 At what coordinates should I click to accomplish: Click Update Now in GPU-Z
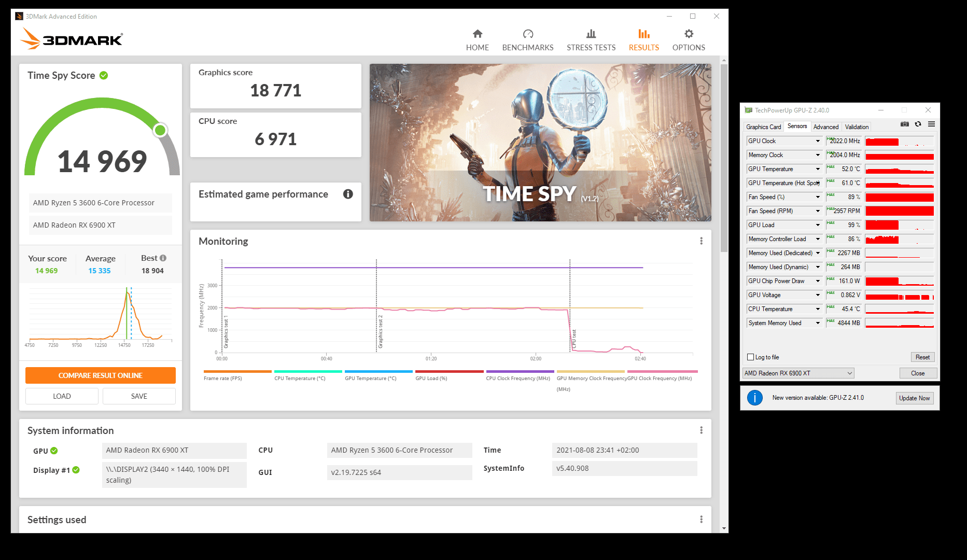click(914, 398)
